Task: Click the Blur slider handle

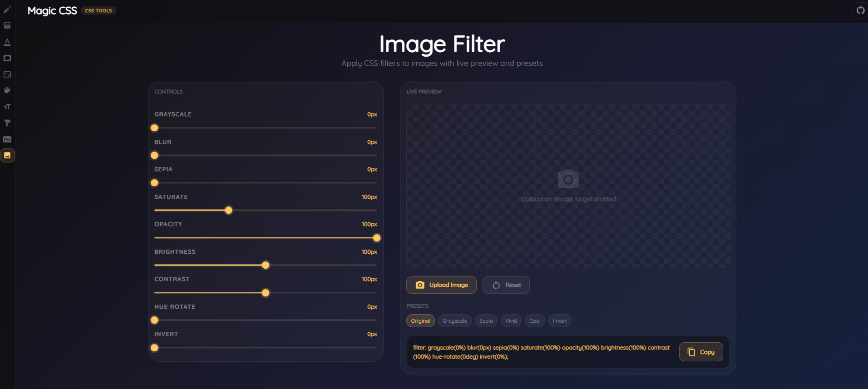Action: tap(155, 155)
